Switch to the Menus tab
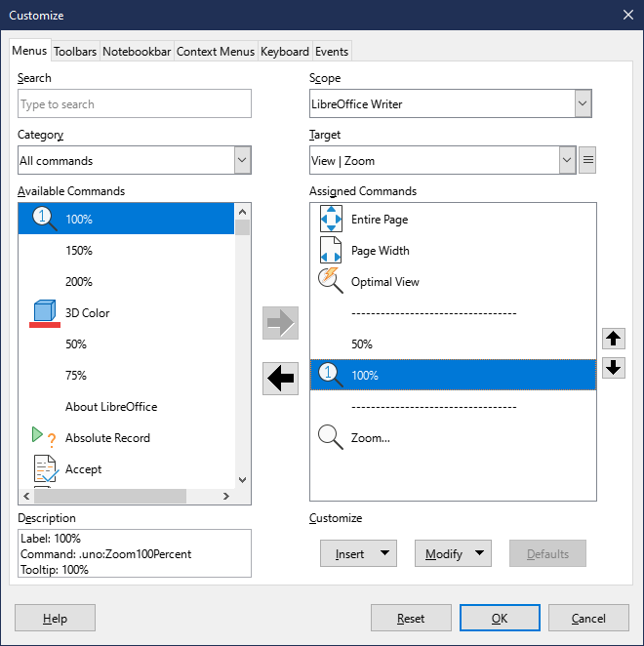The height and width of the screenshot is (646, 644). click(x=29, y=51)
